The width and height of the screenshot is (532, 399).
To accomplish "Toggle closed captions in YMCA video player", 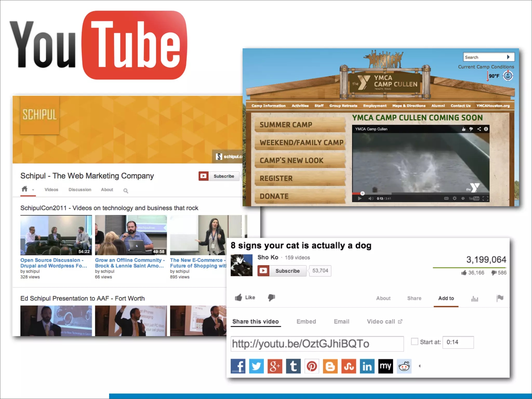I will pos(446,198).
